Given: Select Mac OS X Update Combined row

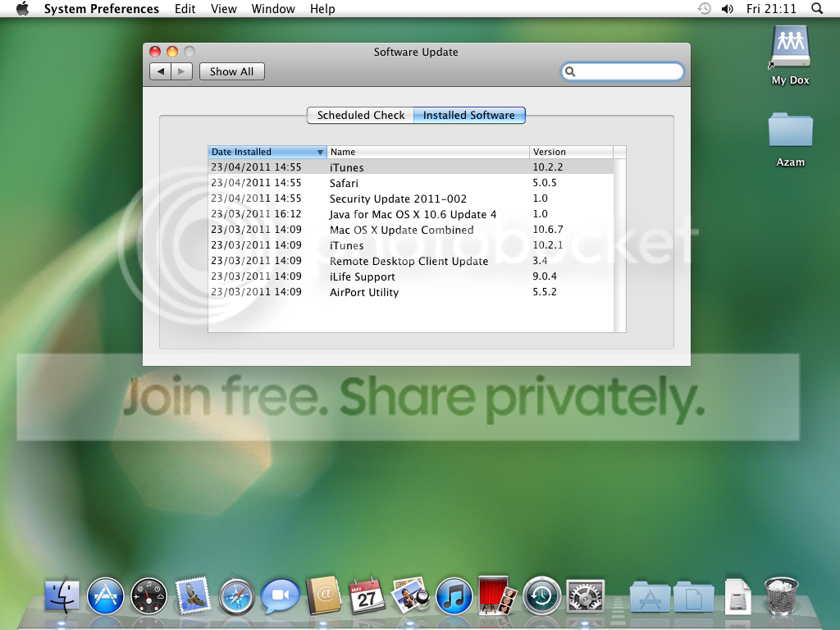Looking at the screenshot, I should tap(411, 230).
